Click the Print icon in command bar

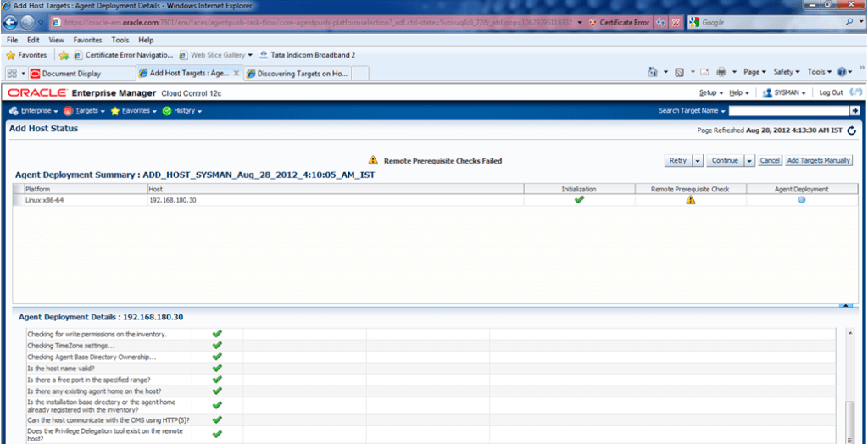point(721,72)
